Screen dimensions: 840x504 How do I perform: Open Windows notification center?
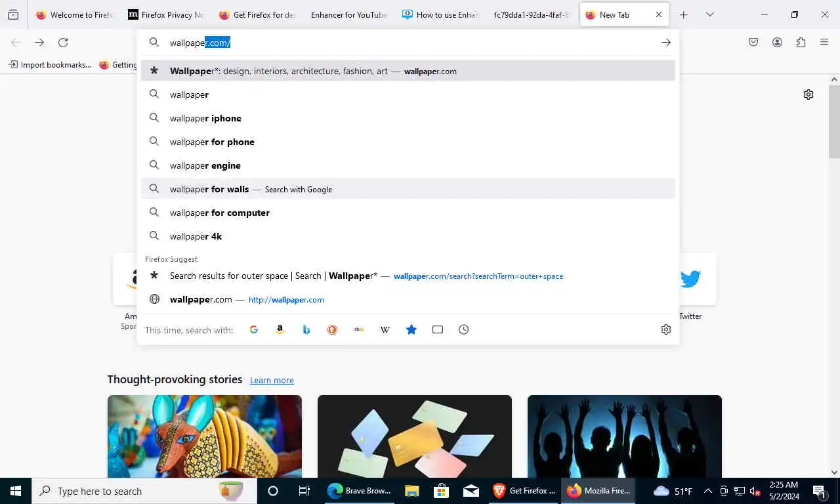coord(819,491)
